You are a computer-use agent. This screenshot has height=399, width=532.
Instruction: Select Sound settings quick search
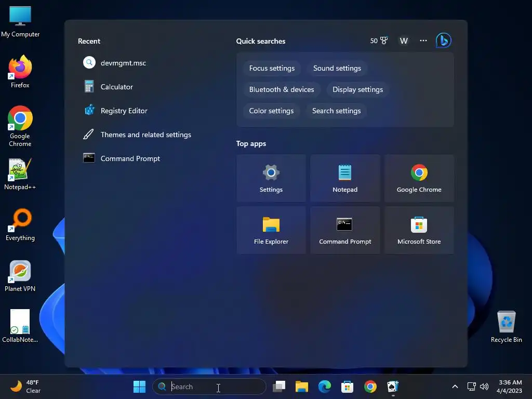337,68
